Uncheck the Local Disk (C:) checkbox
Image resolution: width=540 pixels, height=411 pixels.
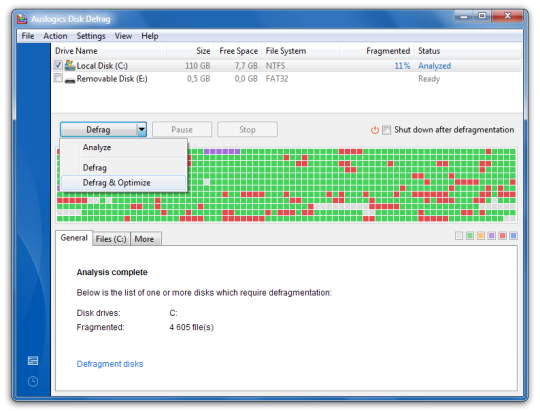(58, 65)
